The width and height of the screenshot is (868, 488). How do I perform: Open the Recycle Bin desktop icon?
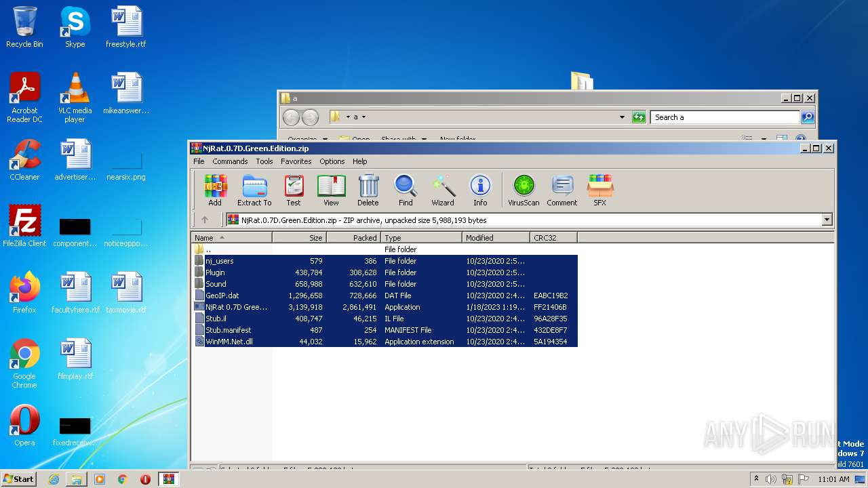(x=24, y=27)
